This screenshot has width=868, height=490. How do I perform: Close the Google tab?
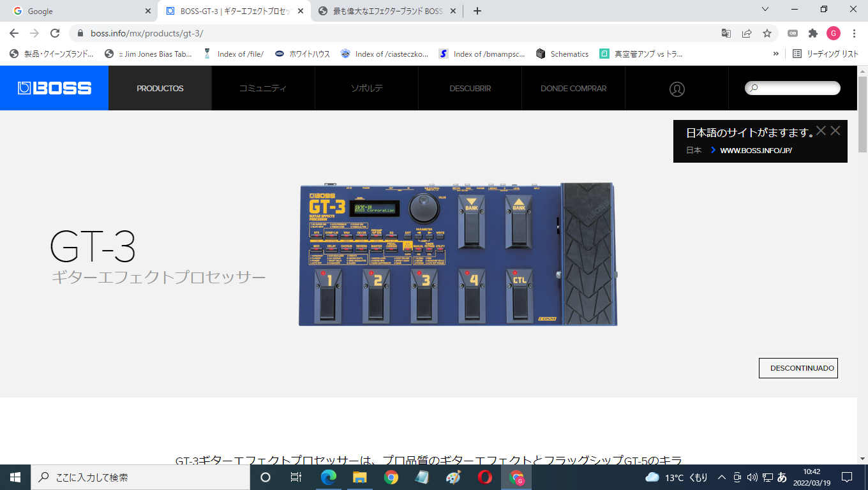tap(148, 11)
